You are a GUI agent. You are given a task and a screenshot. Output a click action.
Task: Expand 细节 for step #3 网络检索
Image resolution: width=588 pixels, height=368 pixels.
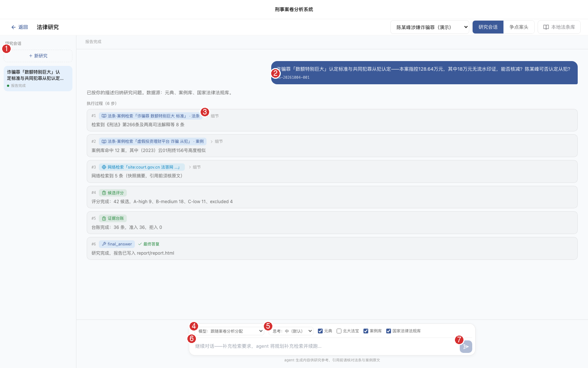point(195,167)
